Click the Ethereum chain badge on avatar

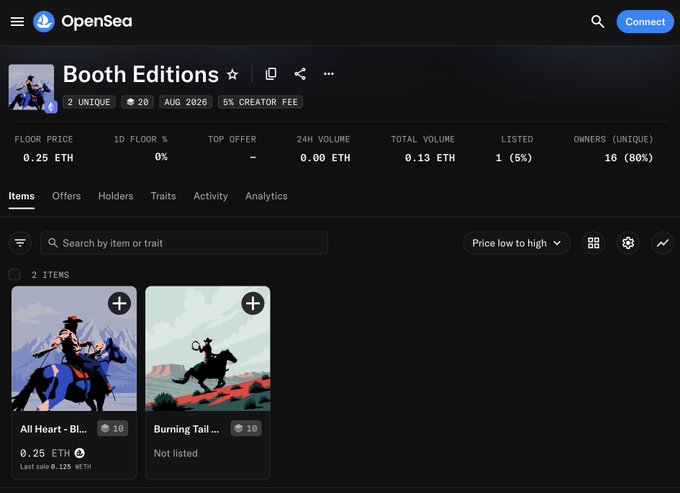coord(51,106)
